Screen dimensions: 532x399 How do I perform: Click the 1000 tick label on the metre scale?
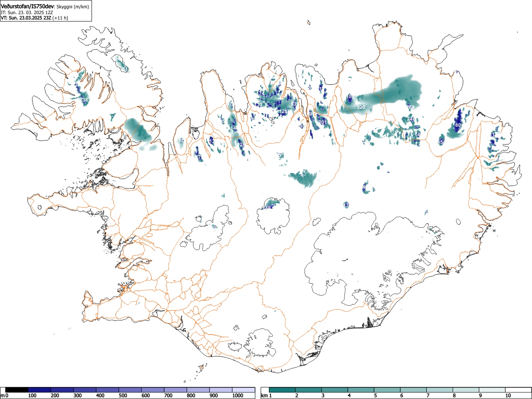(238, 396)
